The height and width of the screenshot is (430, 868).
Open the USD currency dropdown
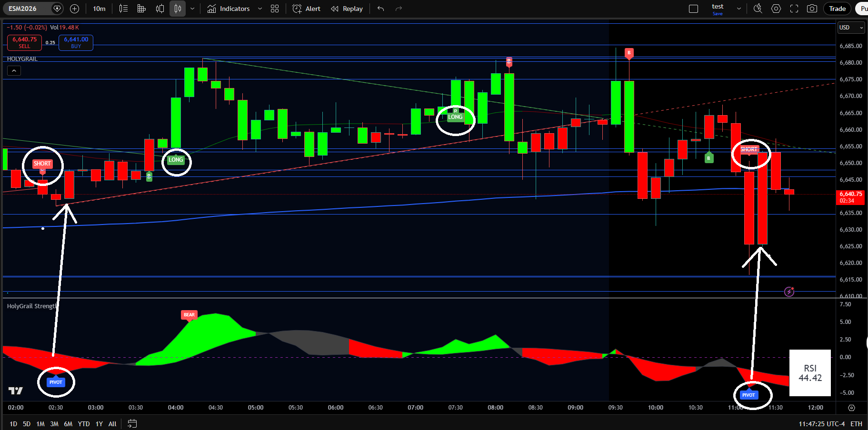(850, 28)
